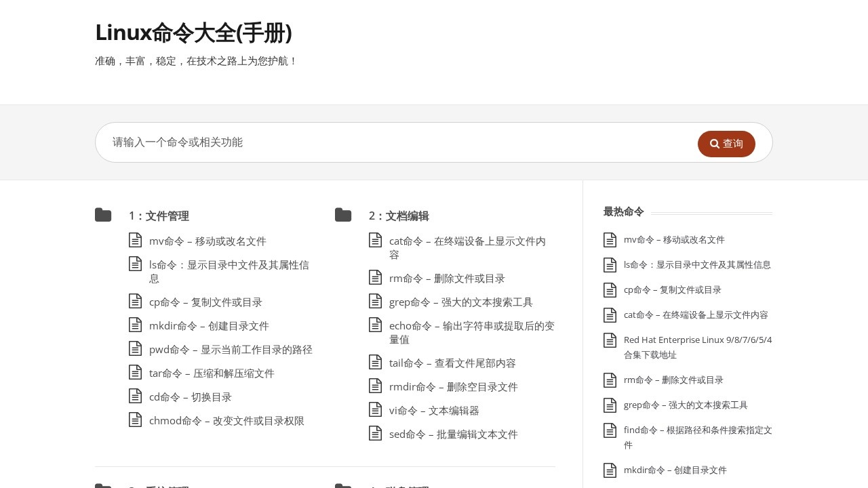Viewport: 868px width, 488px height.
Task: Click the document icon next to tar命令
Action: point(136,373)
